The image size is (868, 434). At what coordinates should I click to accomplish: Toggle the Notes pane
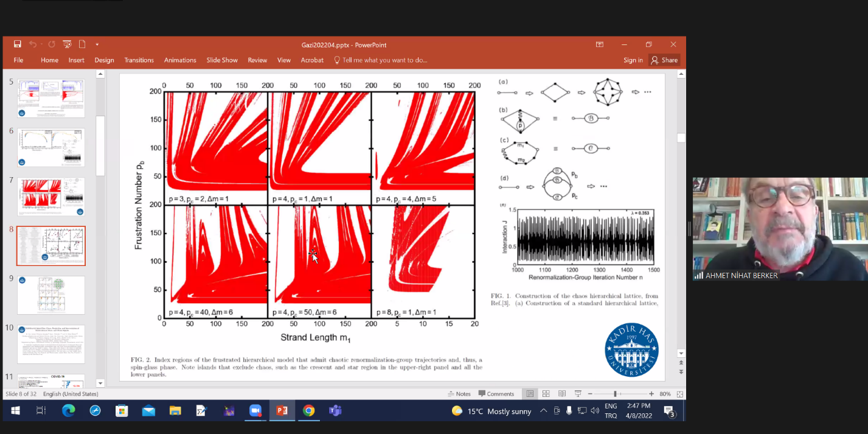pos(459,394)
